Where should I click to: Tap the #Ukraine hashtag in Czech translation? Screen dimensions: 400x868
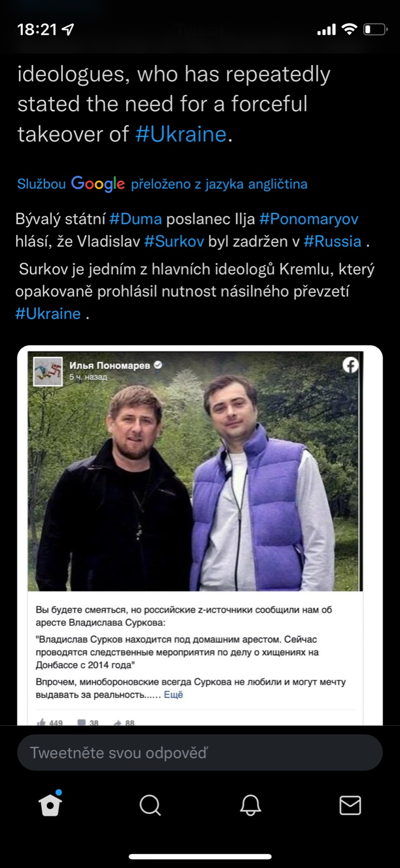48,314
